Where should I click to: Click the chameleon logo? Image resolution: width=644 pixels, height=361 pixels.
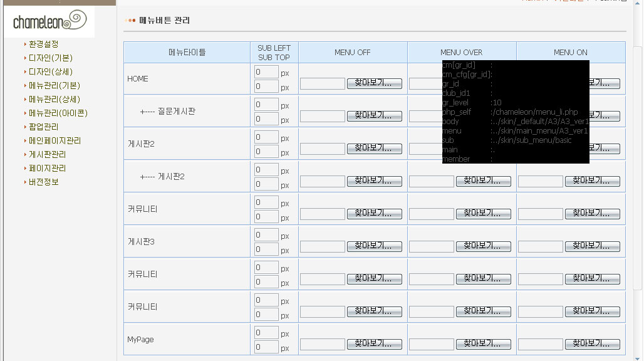click(x=49, y=22)
